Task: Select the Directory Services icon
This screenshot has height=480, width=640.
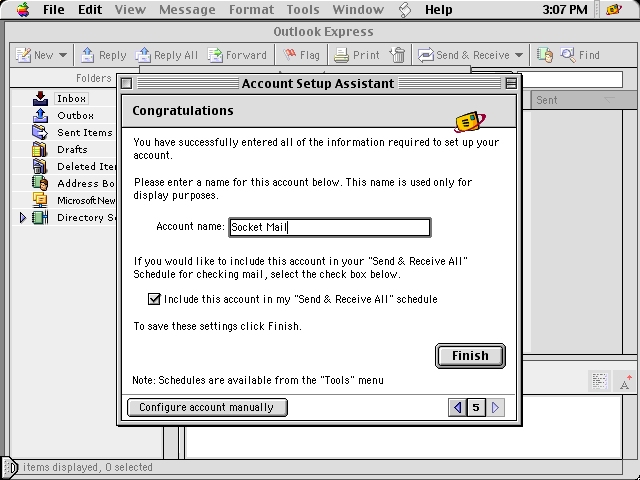Action: pos(40,218)
